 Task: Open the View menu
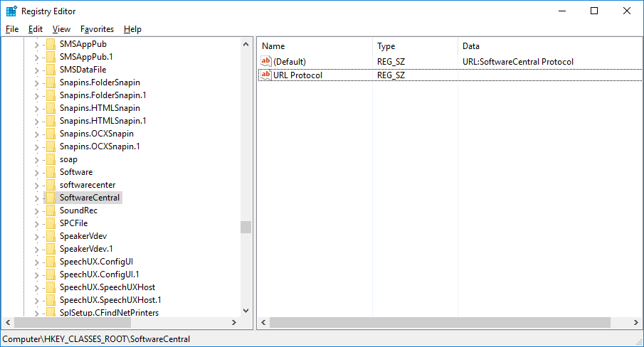[61, 29]
